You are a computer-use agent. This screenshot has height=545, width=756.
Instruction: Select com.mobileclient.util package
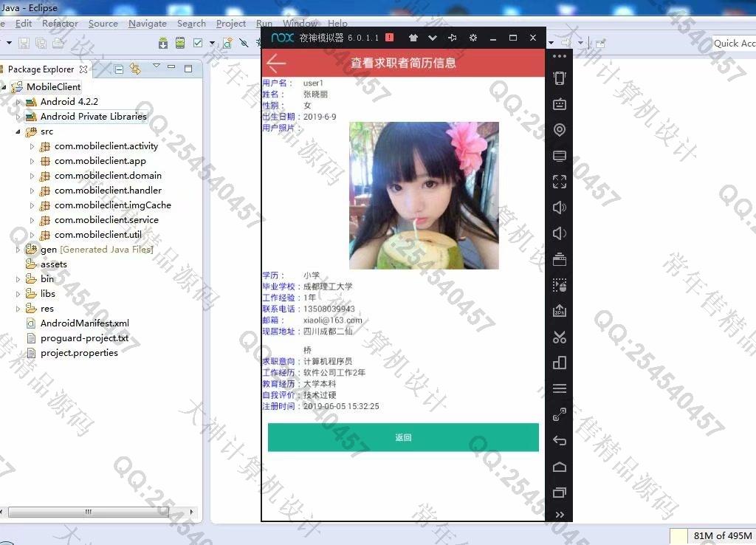[x=98, y=235]
